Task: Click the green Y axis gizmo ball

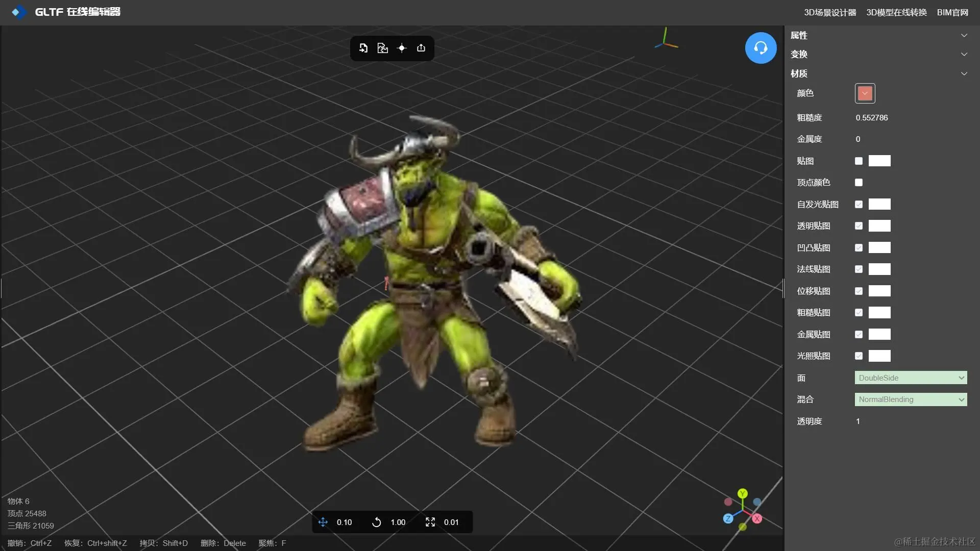Action: point(743,493)
